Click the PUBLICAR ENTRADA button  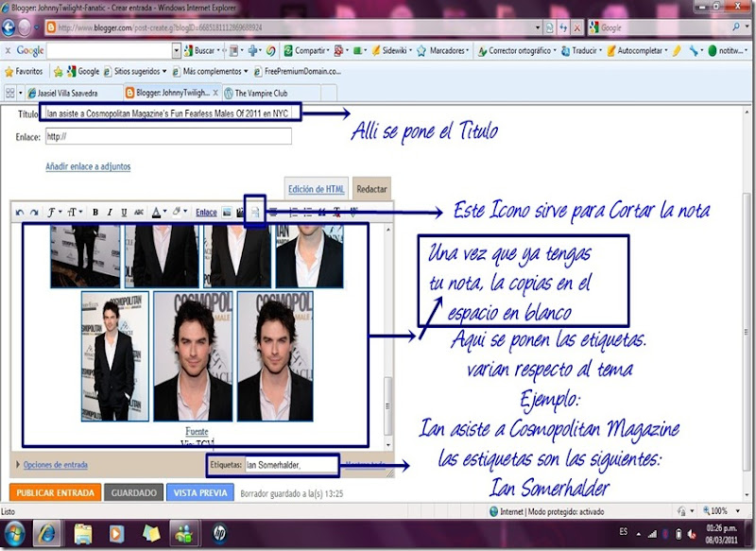[x=56, y=492]
